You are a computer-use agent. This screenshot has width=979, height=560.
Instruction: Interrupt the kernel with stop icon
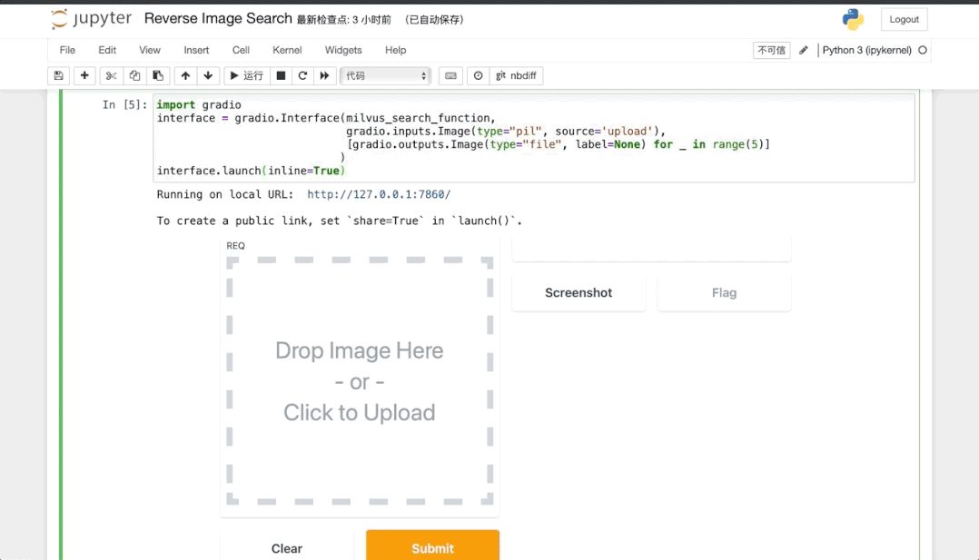click(281, 76)
